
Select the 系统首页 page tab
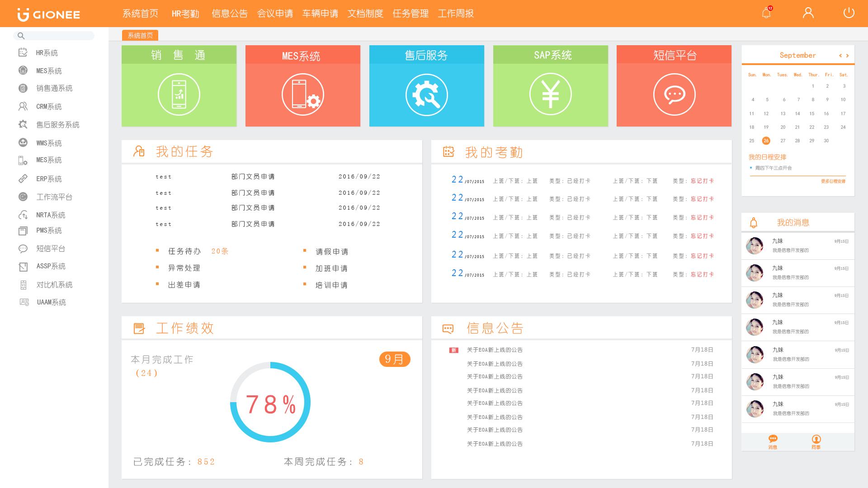click(x=140, y=35)
